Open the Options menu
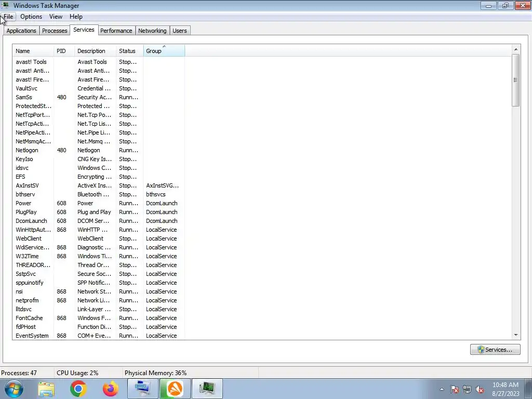The width and height of the screenshot is (532, 399). click(x=31, y=17)
